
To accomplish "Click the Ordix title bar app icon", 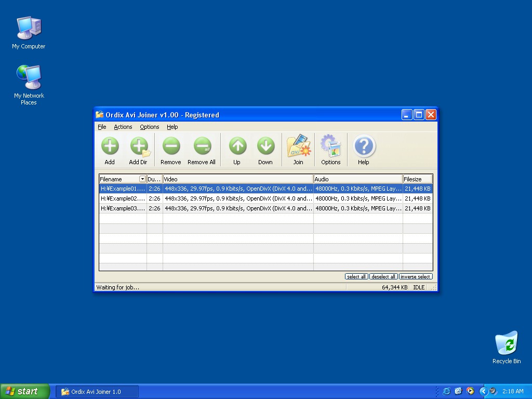I will coord(99,115).
